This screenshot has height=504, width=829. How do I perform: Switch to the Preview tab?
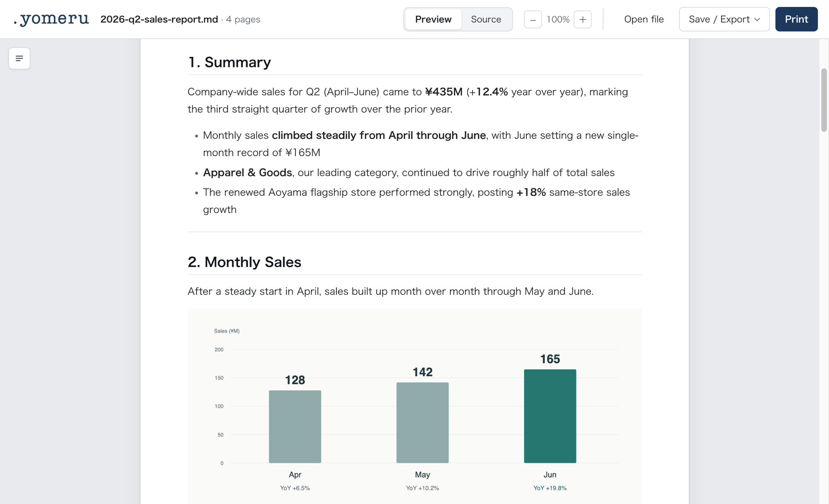pyautogui.click(x=433, y=19)
